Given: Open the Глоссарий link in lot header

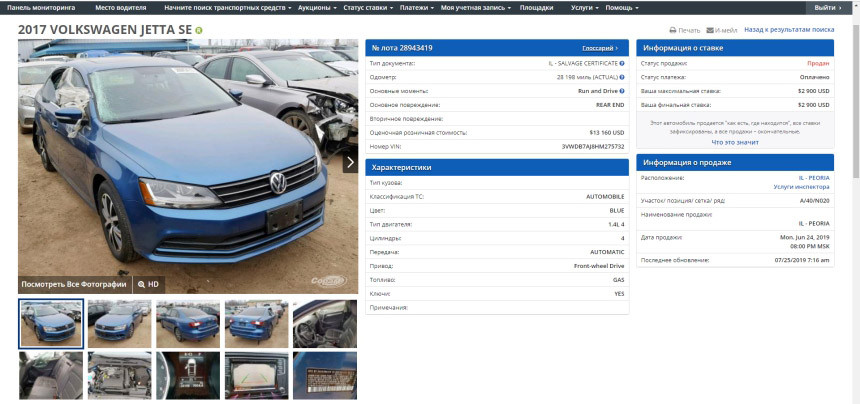Looking at the screenshot, I should (x=600, y=48).
